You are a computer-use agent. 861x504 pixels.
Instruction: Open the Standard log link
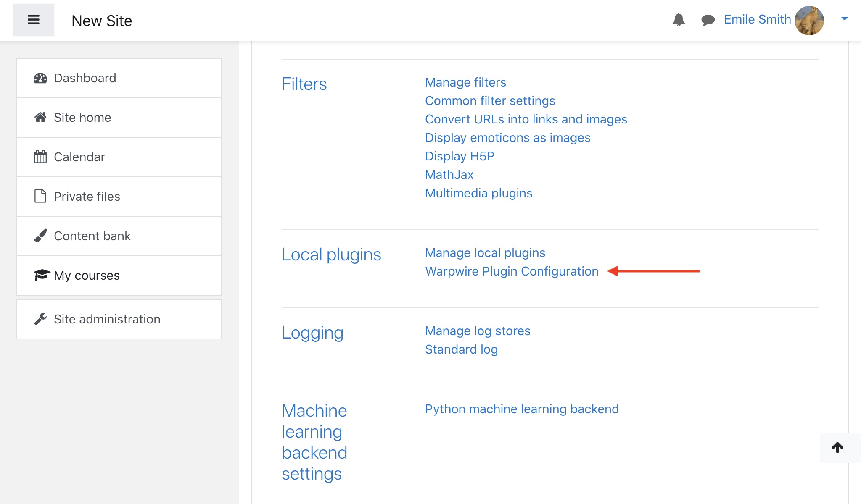pos(461,349)
